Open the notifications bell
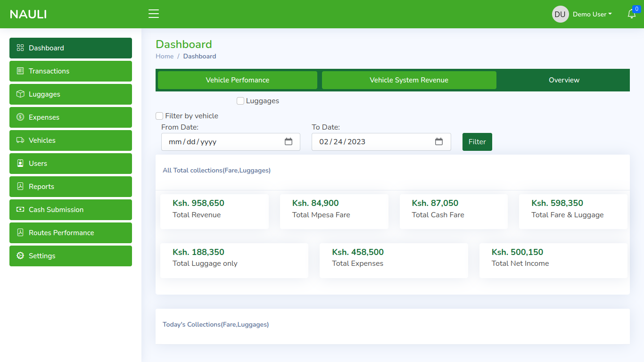 pyautogui.click(x=631, y=14)
